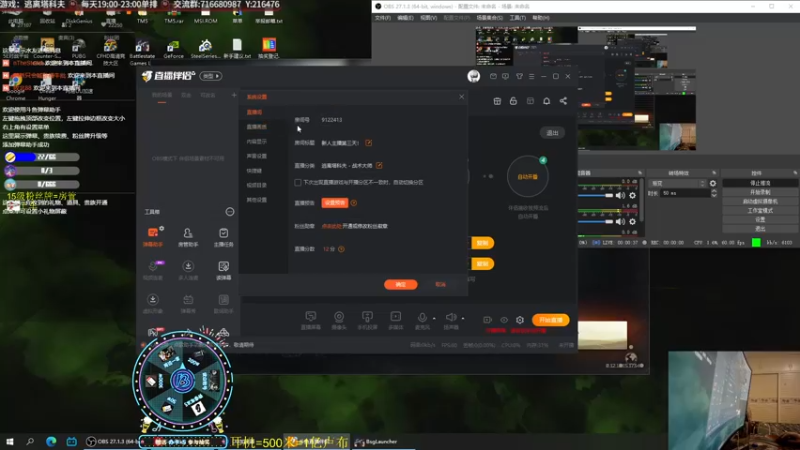Add a 手机投屏 phone-cast source

[367, 320]
